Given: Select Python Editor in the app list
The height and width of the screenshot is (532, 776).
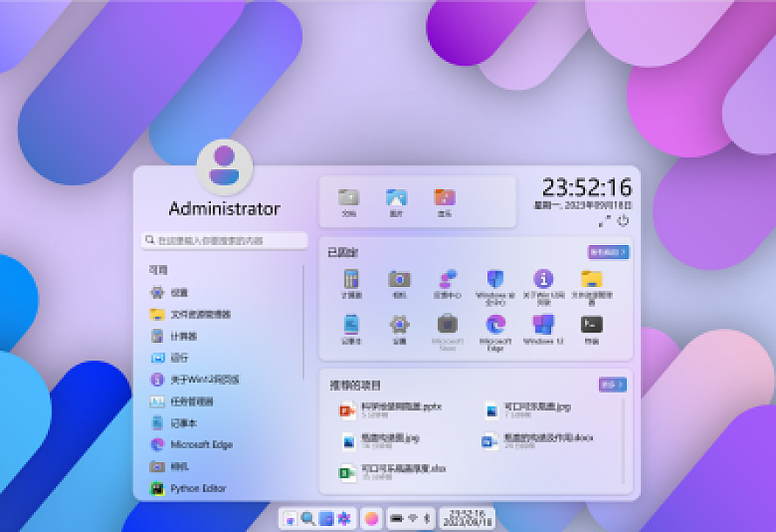Looking at the screenshot, I should [197, 488].
